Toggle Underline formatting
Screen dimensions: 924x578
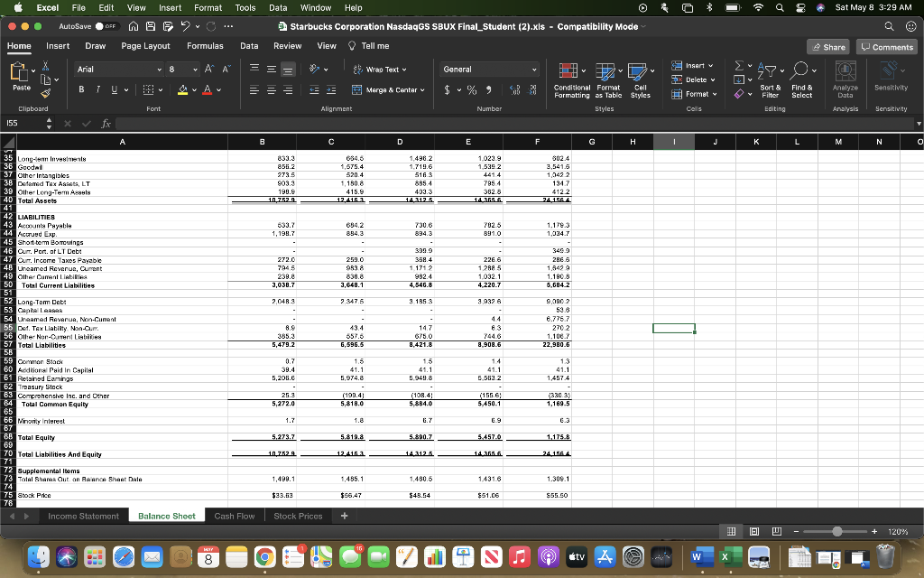(x=115, y=89)
